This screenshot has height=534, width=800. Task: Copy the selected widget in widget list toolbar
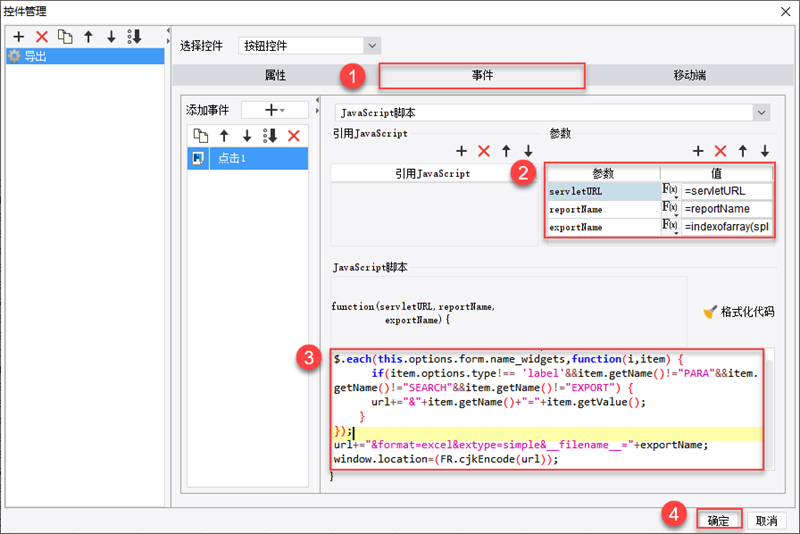point(65,37)
